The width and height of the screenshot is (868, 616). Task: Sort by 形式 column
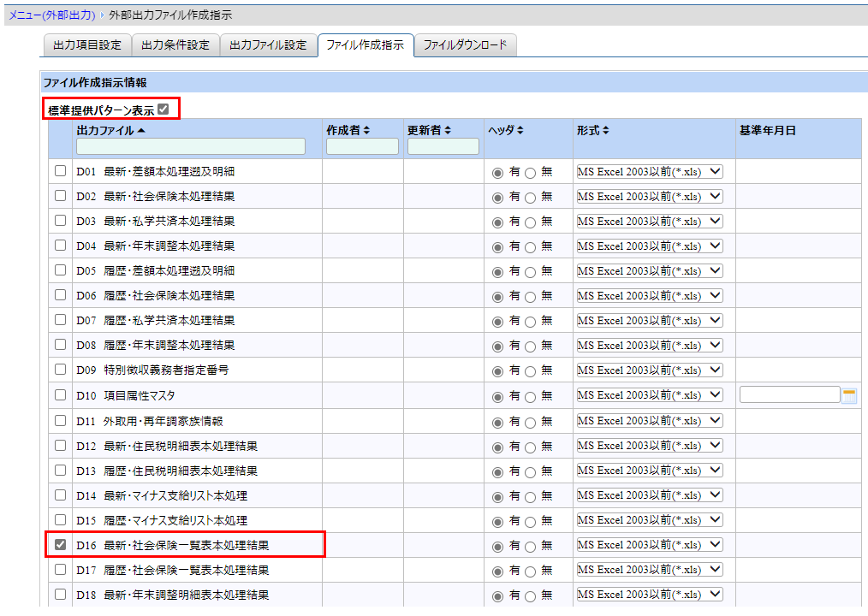(x=605, y=130)
